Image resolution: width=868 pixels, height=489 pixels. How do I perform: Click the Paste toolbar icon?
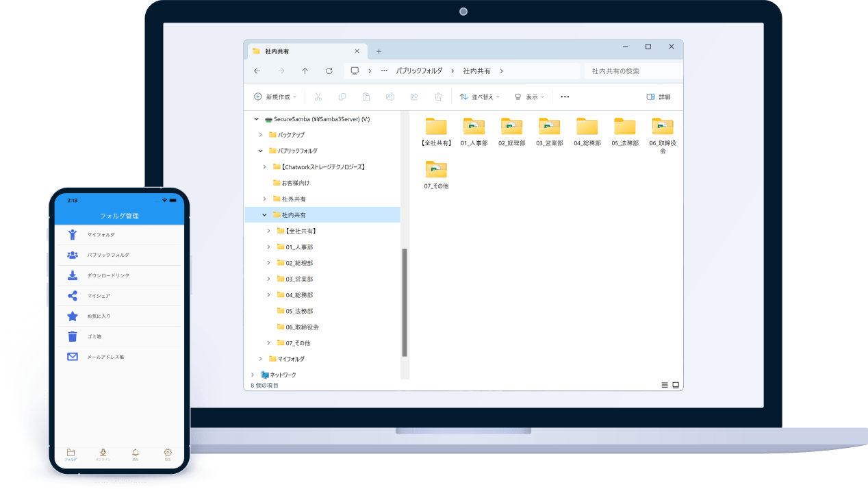click(366, 97)
